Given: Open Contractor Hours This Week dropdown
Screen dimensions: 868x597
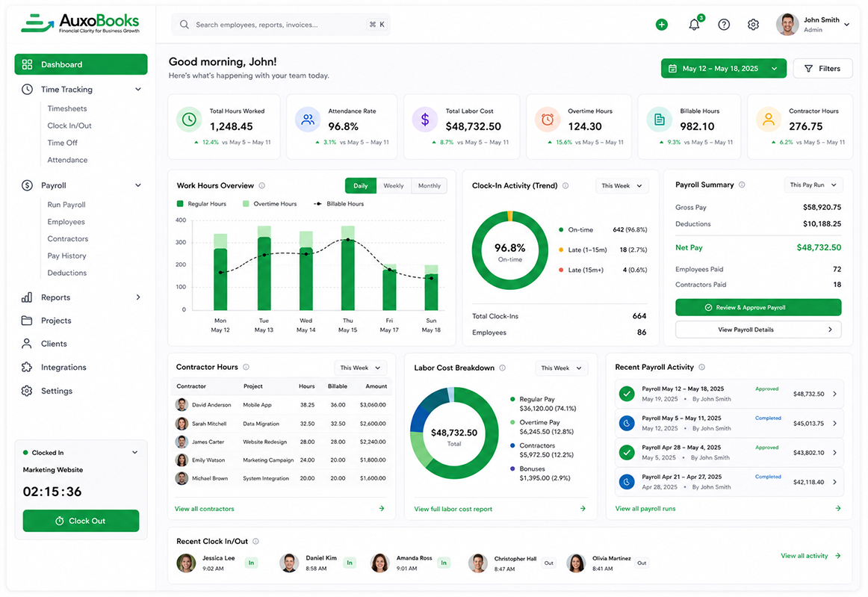Looking at the screenshot, I should tap(360, 368).
